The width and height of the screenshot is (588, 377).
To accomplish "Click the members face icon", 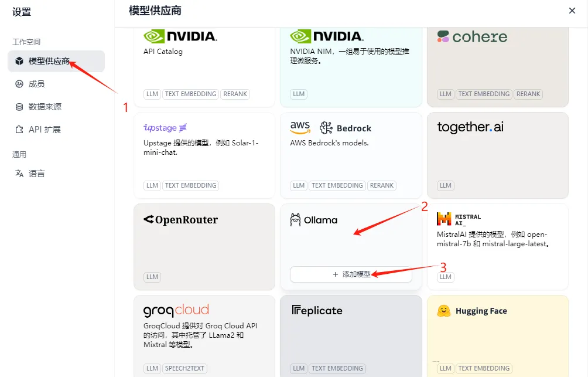I will pos(19,84).
